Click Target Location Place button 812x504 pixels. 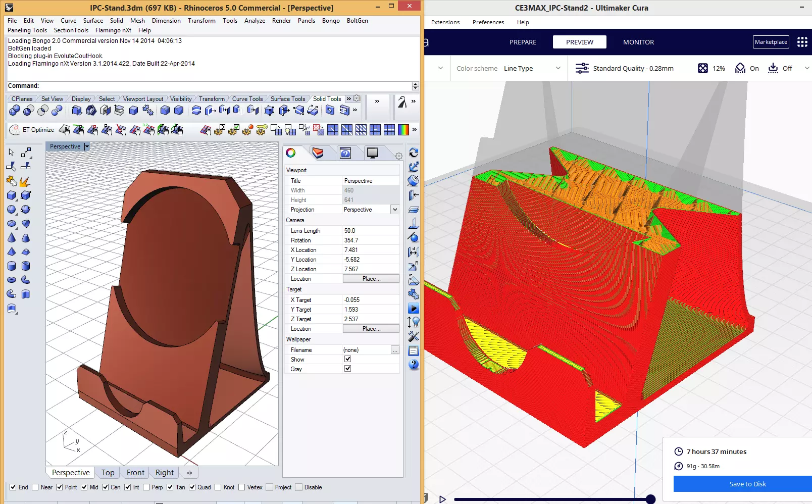(371, 329)
